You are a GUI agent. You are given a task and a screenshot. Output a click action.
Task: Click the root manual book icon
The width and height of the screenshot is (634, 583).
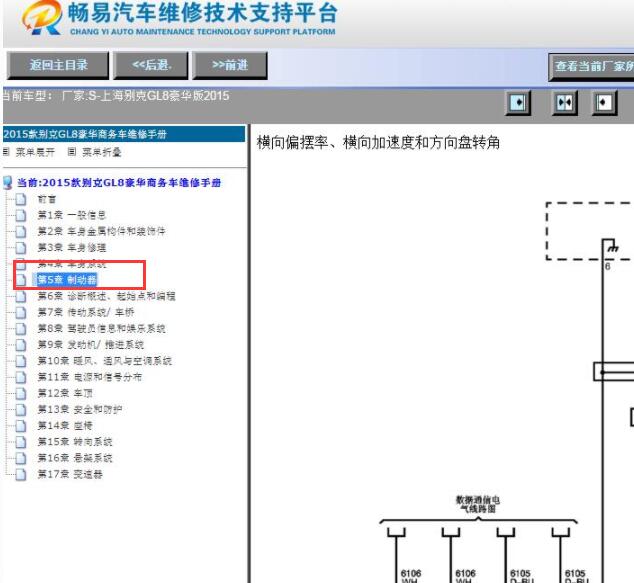point(7,183)
